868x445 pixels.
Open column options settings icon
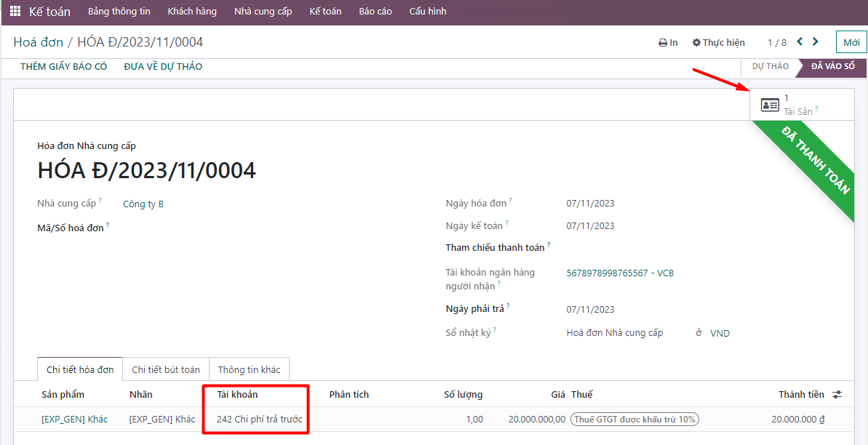[x=837, y=395]
